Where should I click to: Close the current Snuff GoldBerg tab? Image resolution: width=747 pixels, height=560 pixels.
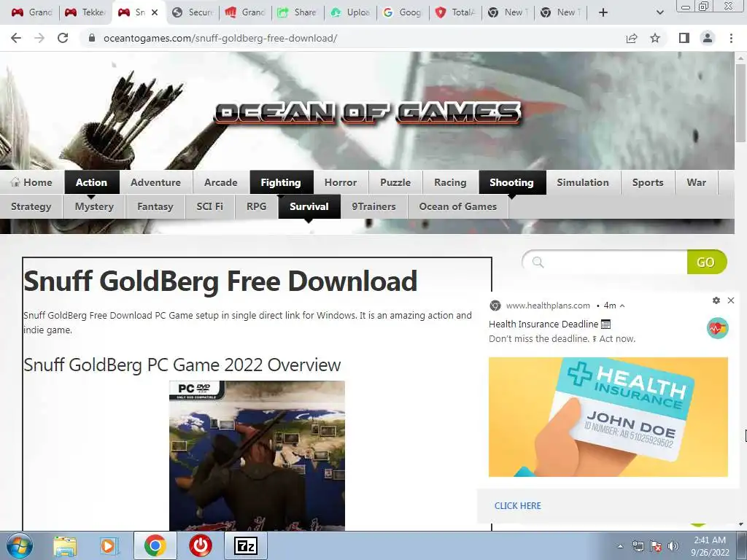pos(155,12)
